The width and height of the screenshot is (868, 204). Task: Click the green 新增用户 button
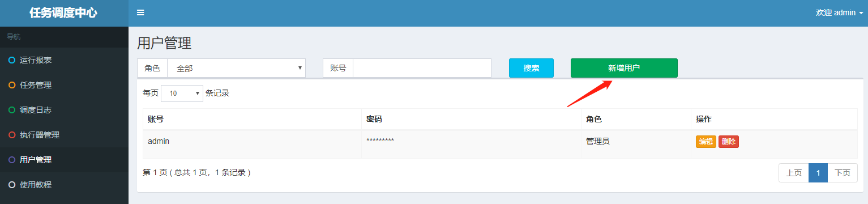pyautogui.click(x=624, y=68)
